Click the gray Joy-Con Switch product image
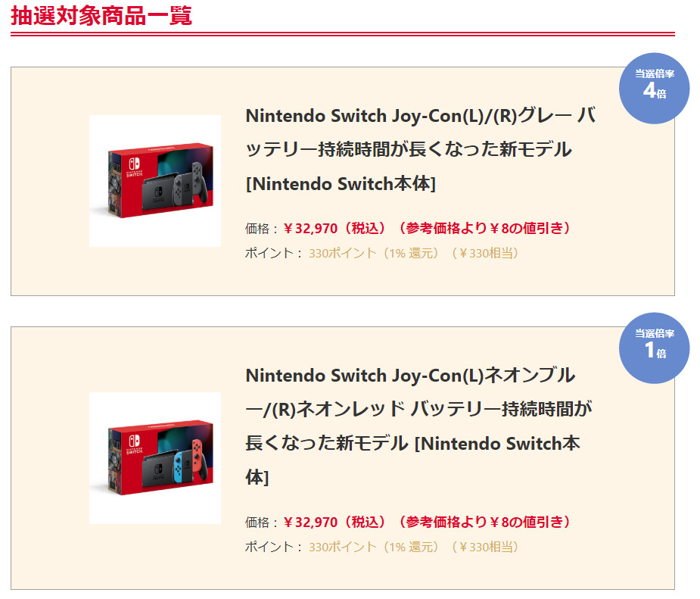 coord(155,181)
